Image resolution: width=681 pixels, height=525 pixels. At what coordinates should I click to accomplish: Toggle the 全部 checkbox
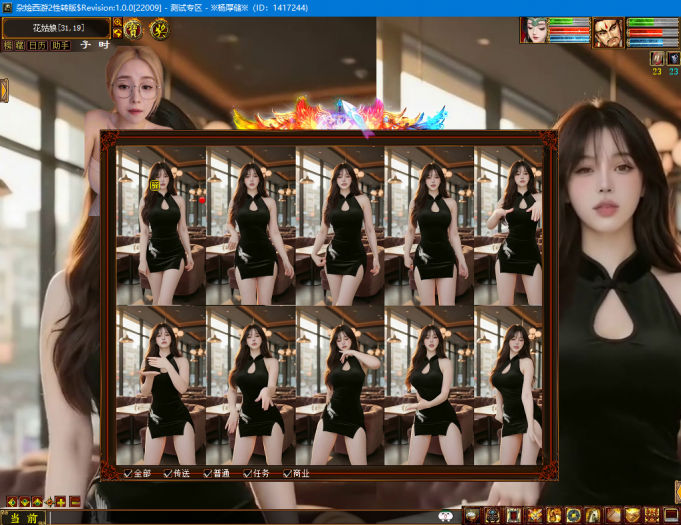coord(127,473)
